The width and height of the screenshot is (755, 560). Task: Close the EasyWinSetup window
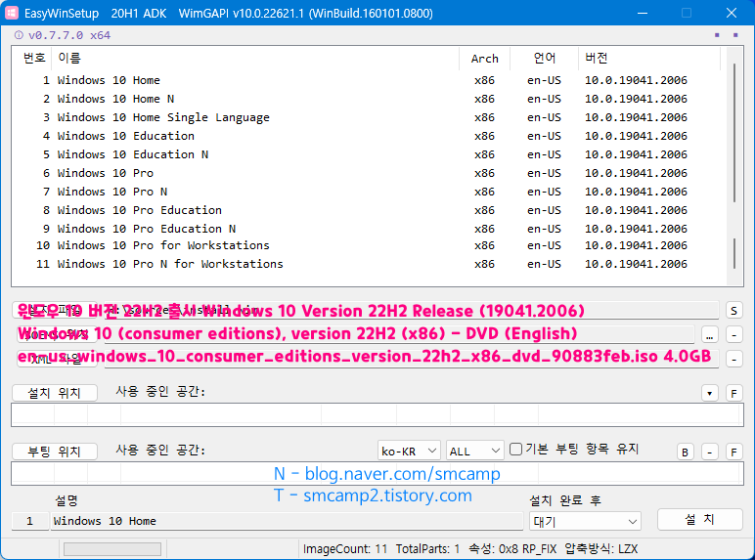(732, 13)
